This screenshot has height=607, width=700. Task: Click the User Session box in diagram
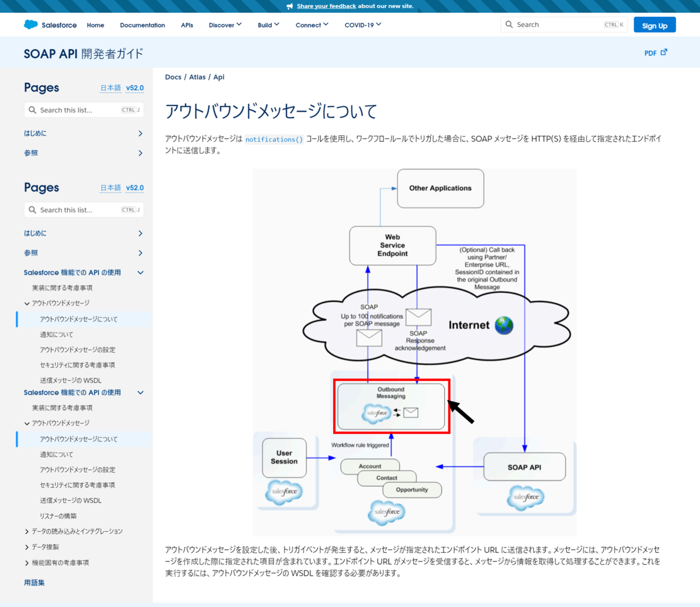click(x=284, y=458)
